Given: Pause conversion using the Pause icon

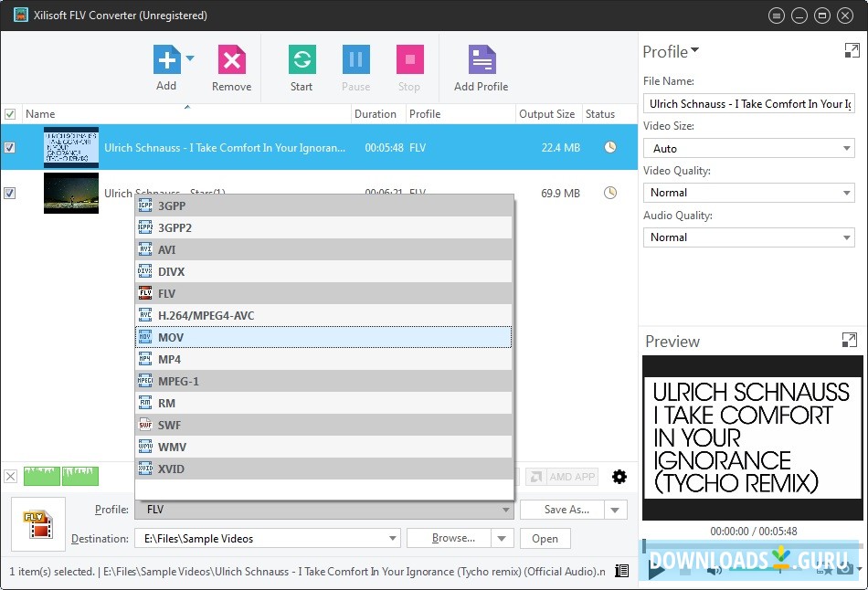Looking at the screenshot, I should (355, 57).
